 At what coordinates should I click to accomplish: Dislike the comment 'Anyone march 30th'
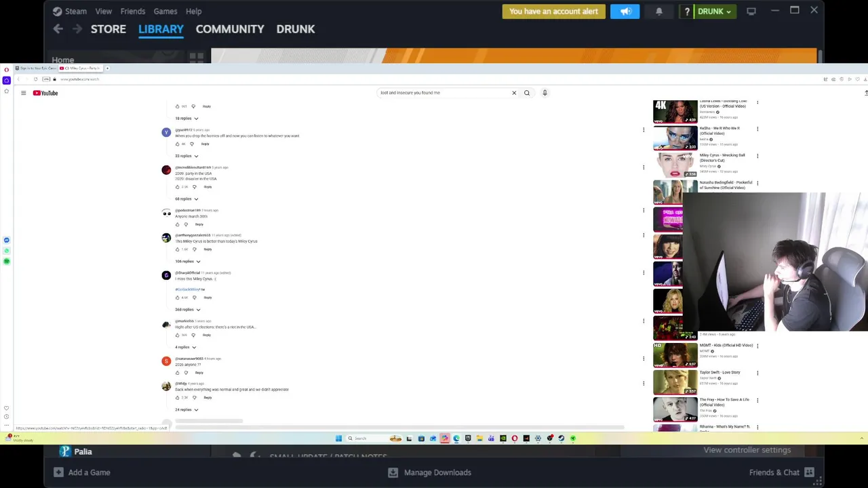tap(186, 224)
